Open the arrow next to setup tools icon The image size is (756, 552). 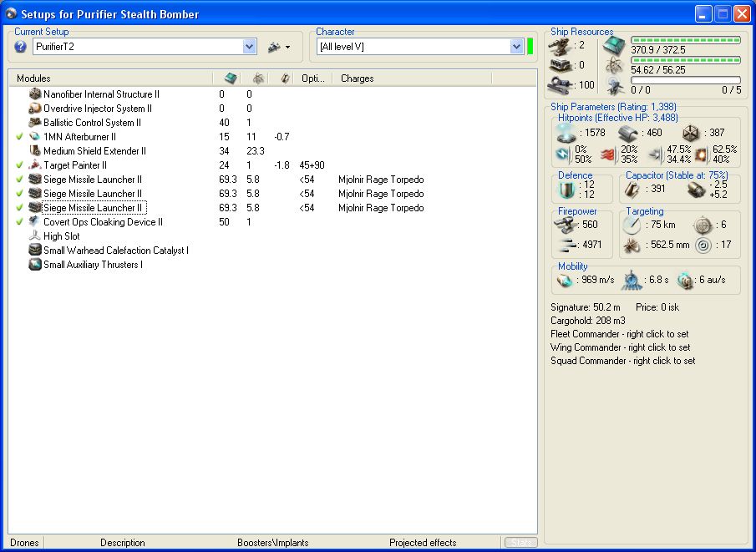pos(288,48)
